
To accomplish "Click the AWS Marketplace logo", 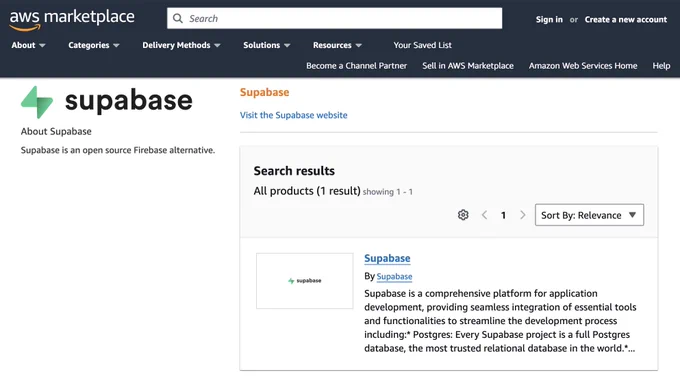I will (72, 20).
